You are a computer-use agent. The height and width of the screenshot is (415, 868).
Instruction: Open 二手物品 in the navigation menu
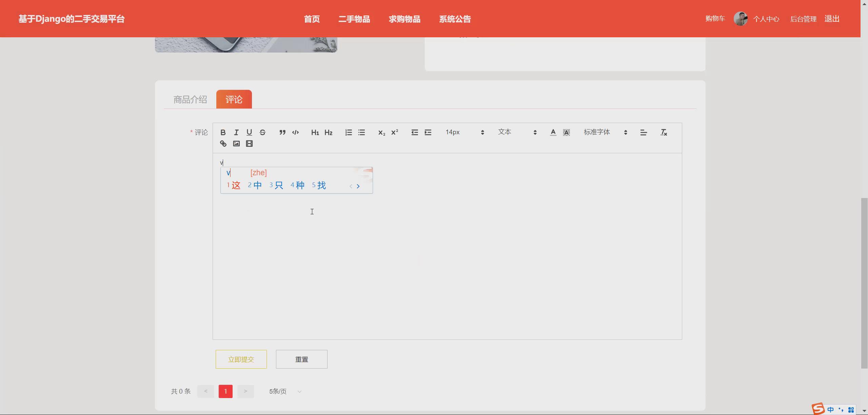pyautogui.click(x=354, y=19)
